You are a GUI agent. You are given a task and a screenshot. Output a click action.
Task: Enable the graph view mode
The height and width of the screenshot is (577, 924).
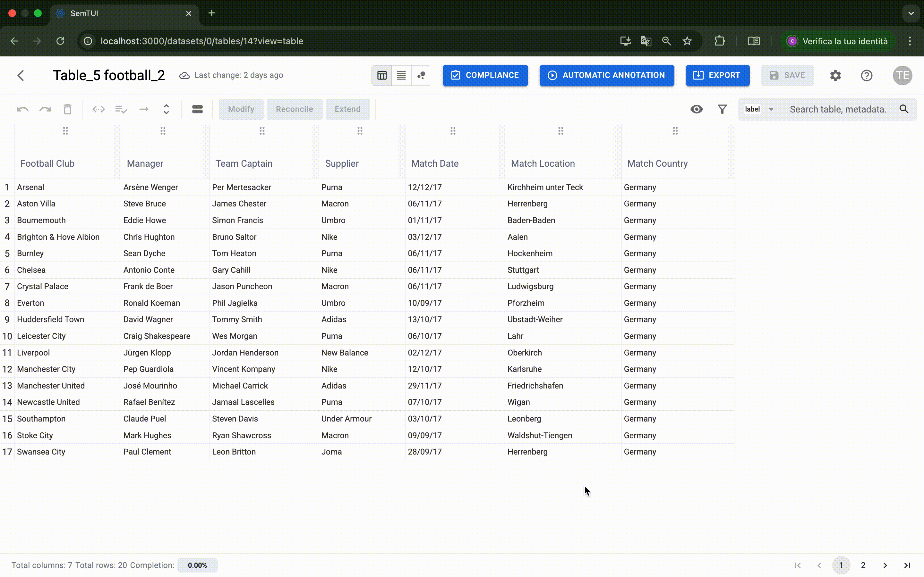pyautogui.click(x=421, y=75)
